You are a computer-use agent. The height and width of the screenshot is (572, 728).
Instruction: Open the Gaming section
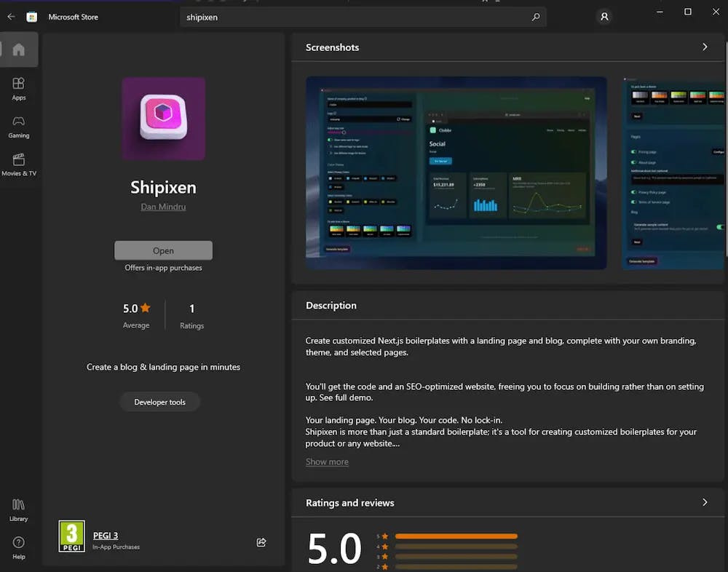(x=19, y=125)
